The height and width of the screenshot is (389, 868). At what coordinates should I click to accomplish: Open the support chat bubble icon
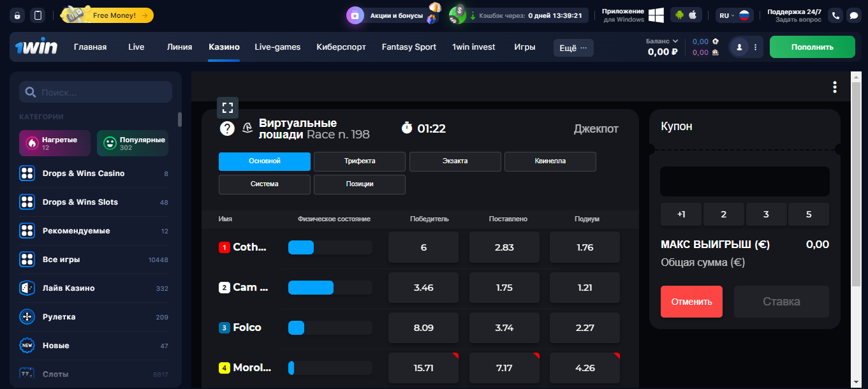tap(853, 15)
